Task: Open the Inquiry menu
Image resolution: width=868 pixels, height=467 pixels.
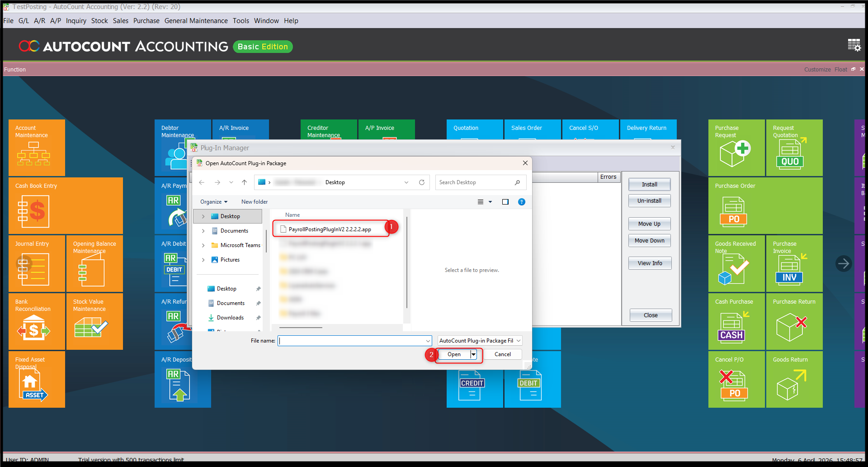Action: point(76,21)
